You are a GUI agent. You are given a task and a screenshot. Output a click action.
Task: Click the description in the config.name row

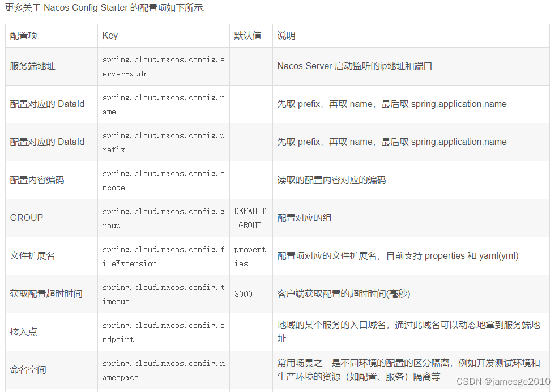point(392,104)
